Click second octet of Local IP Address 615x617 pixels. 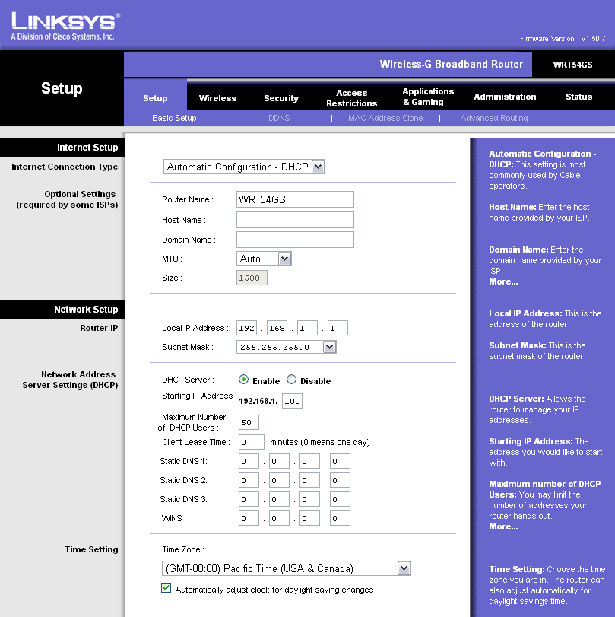coord(277,328)
